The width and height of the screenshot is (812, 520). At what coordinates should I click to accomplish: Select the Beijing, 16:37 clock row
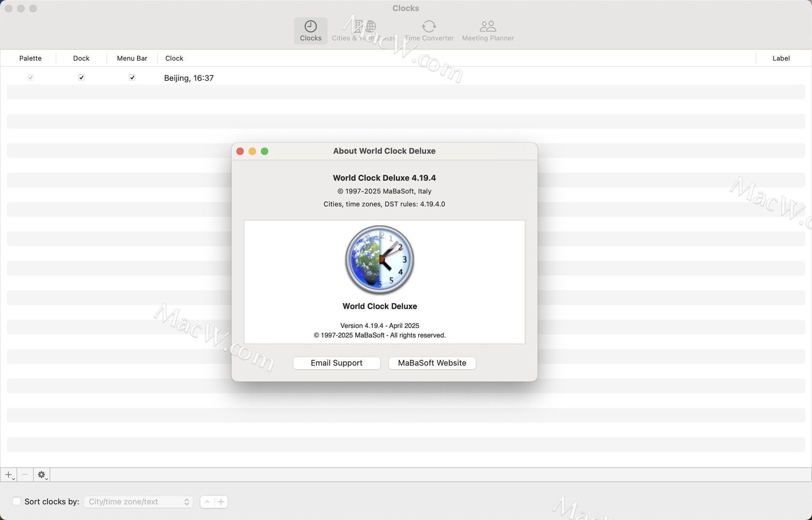click(406, 78)
